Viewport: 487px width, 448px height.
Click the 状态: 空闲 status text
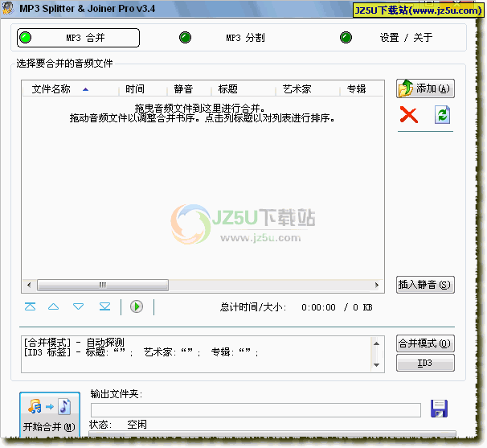point(118,425)
